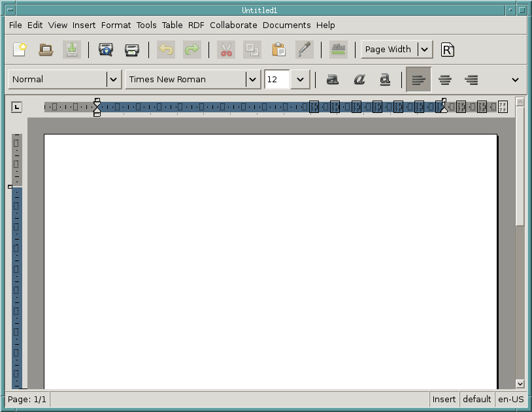Screen dimensions: 532x412
Task: Click the Insert mode status bar button
Action: [x=444, y=400]
